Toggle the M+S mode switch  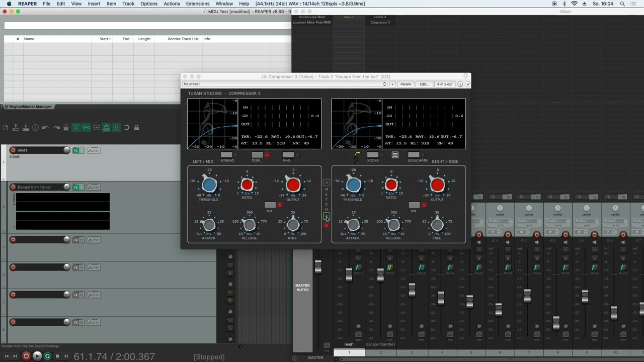click(288, 155)
